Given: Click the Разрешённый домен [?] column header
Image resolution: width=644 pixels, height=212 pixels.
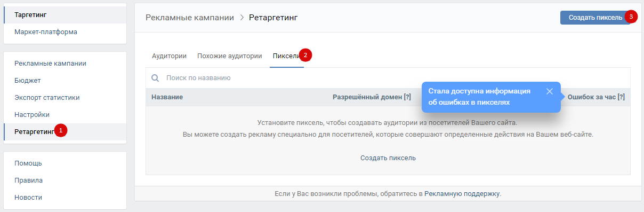Looking at the screenshot, I should coord(372,97).
